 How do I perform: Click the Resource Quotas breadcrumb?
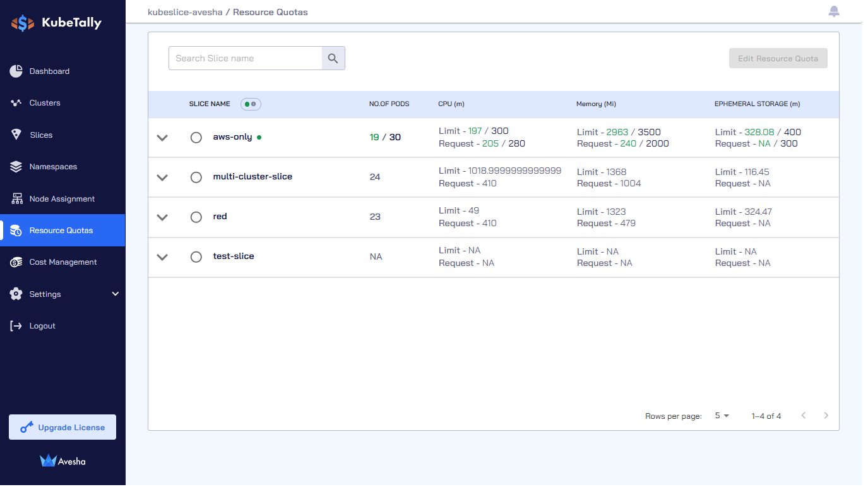(270, 12)
